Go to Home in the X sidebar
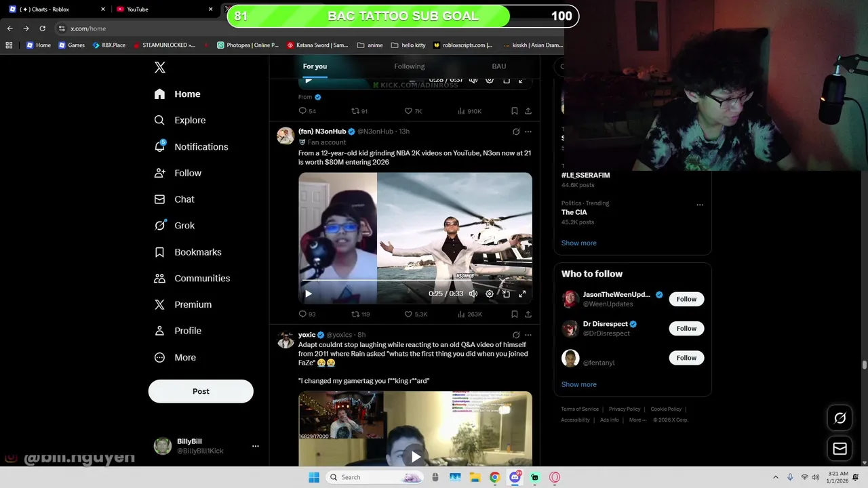Image resolution: width=868 pixels, height=488 pixels. [x=177, y=94]
